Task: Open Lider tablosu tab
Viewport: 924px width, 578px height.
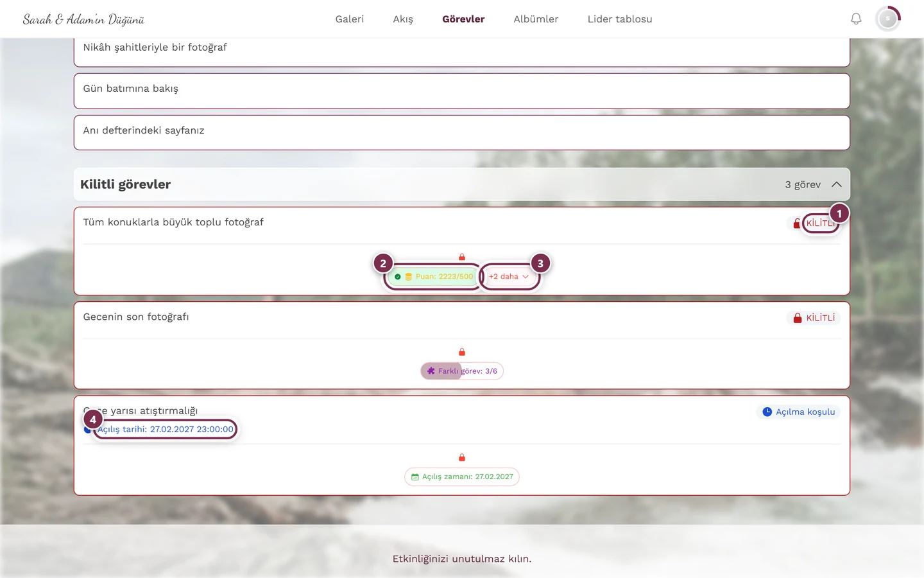Action: pos(620,19)
